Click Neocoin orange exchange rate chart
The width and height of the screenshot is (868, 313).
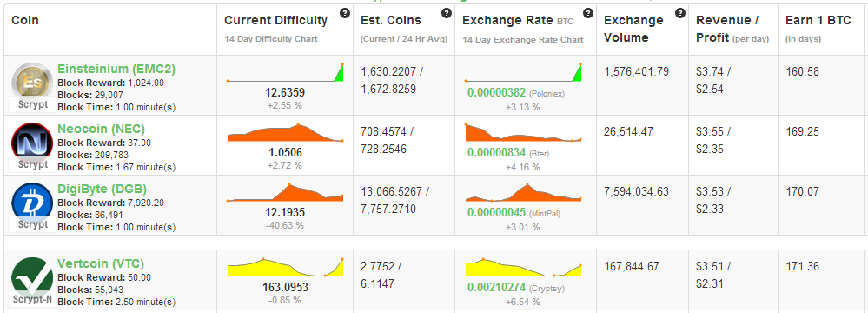point(524,132)
